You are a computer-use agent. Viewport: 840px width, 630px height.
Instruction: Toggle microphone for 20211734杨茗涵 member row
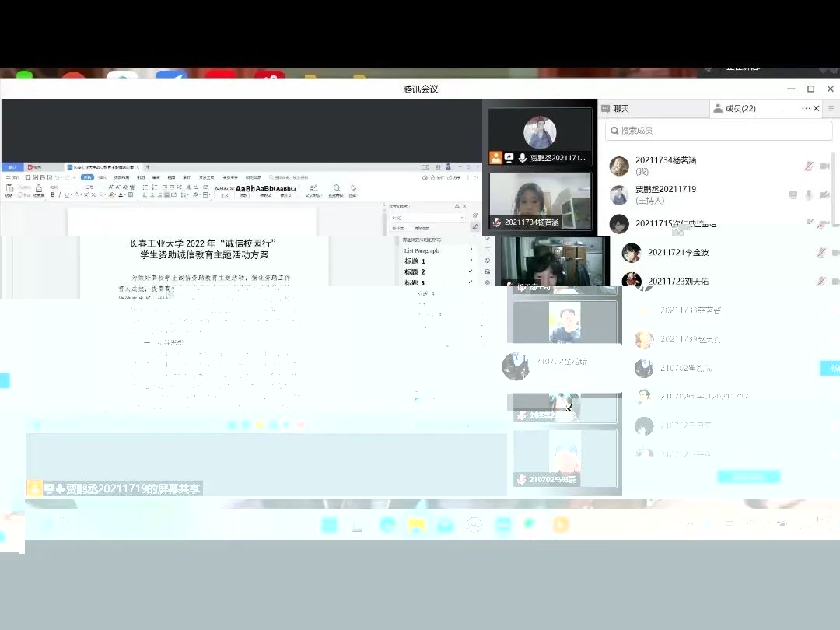pos(809,166)
